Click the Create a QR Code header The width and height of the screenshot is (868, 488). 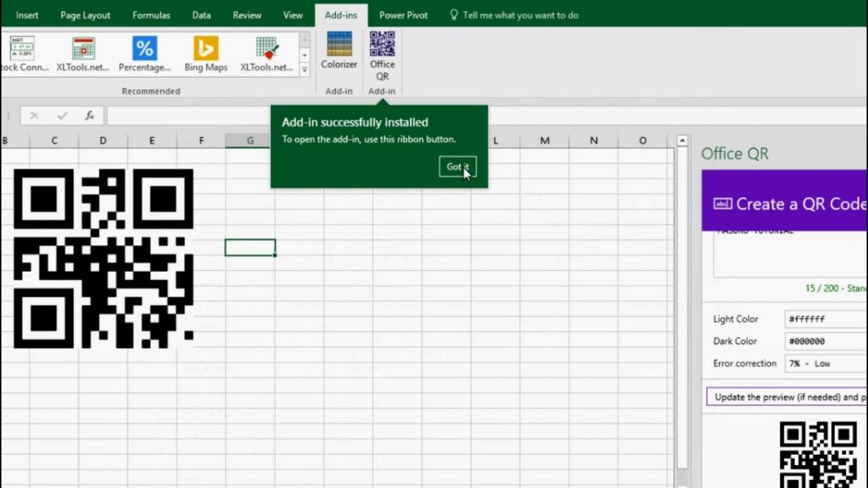(785, 204)
